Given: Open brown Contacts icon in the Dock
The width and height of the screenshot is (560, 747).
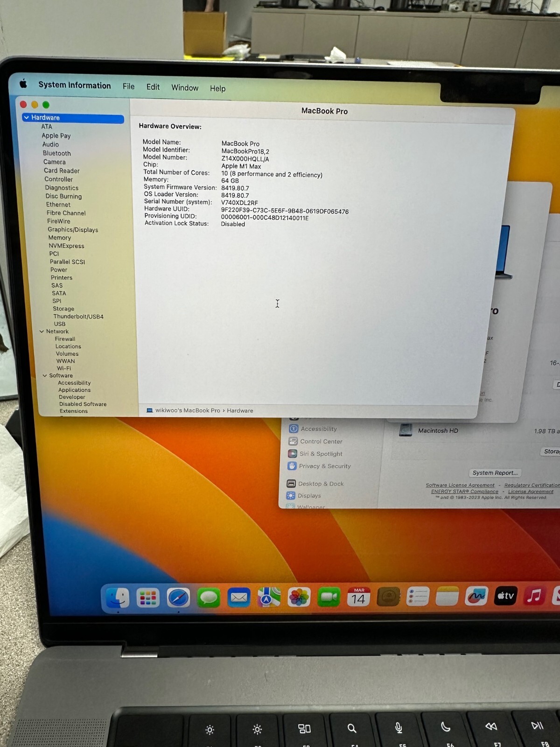Looking at the screenshot, I should pos(388,596).
